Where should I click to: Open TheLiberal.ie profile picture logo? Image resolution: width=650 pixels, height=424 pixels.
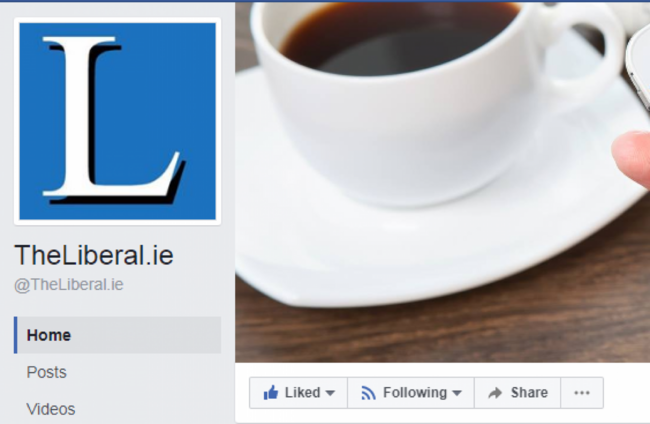(117, 121)
